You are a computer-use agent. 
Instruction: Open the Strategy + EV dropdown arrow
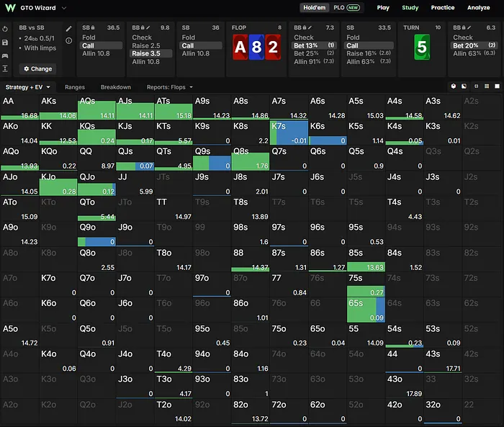[48, 87]
